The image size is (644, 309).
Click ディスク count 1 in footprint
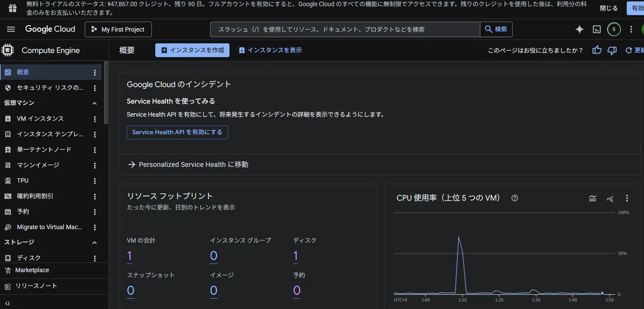(296, 256)
